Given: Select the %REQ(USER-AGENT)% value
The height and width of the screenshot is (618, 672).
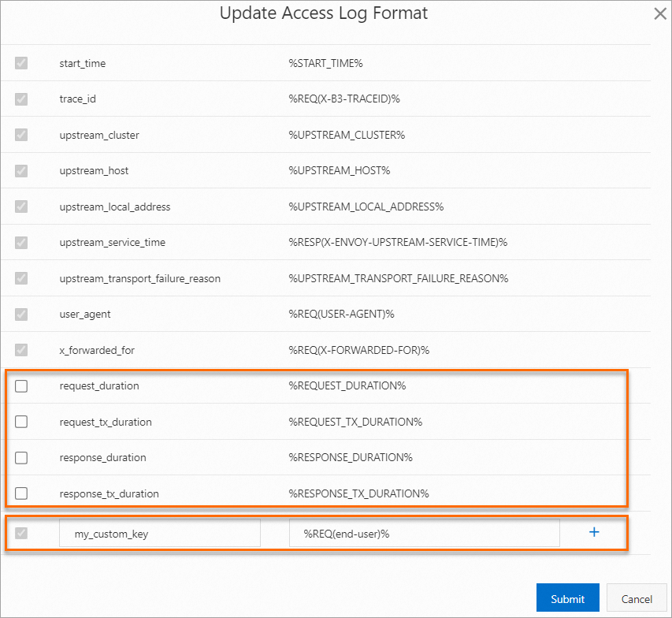Looking at the screenshot, I should 342,314.
